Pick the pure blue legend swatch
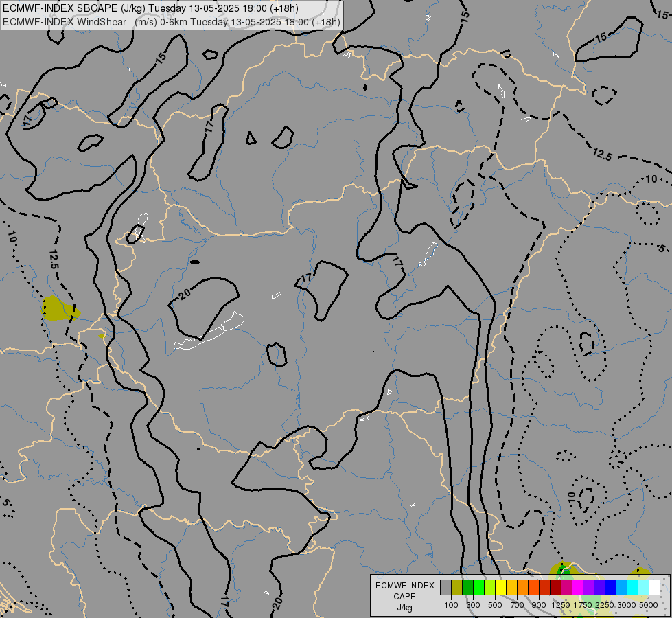The image size is (672, 618). (x=610, y=588)
